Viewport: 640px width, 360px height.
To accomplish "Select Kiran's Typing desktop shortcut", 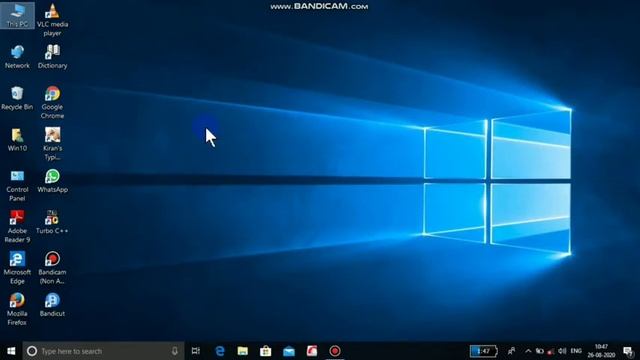I will coord(52,144).
